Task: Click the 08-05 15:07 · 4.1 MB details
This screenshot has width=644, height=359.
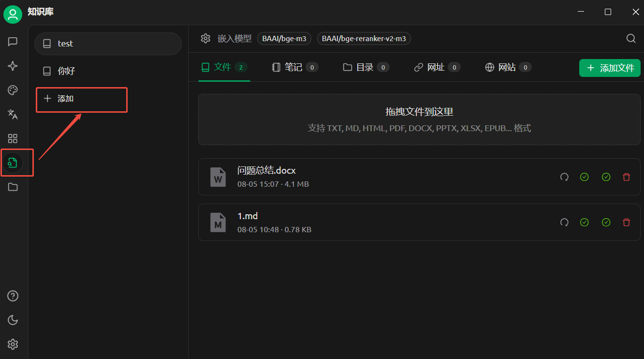Action: click(x=273, y=184)
